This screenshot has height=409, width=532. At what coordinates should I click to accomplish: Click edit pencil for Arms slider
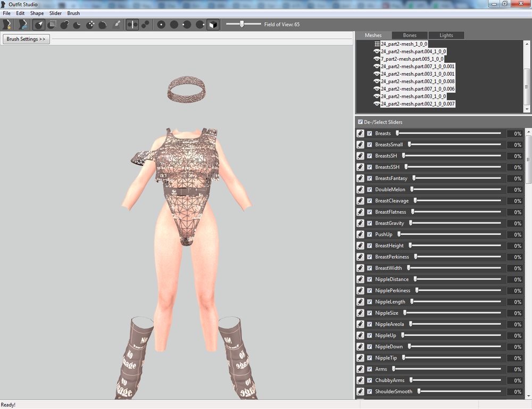point(360,369)
